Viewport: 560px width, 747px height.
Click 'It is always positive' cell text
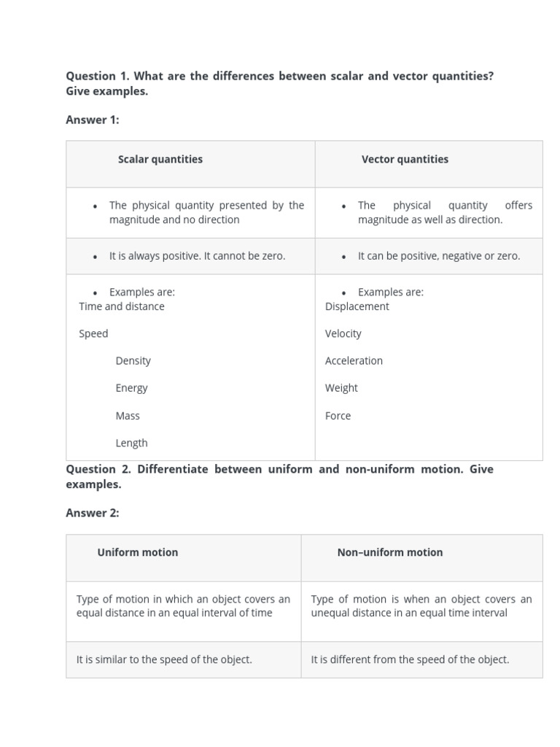coord(197,256)
